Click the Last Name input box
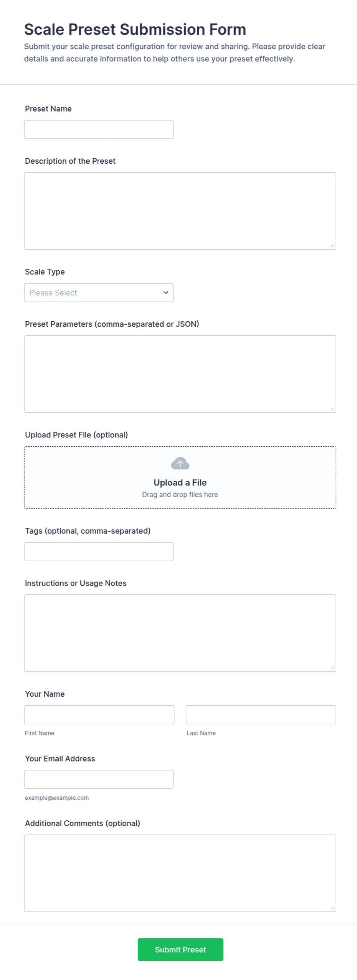 261,715
